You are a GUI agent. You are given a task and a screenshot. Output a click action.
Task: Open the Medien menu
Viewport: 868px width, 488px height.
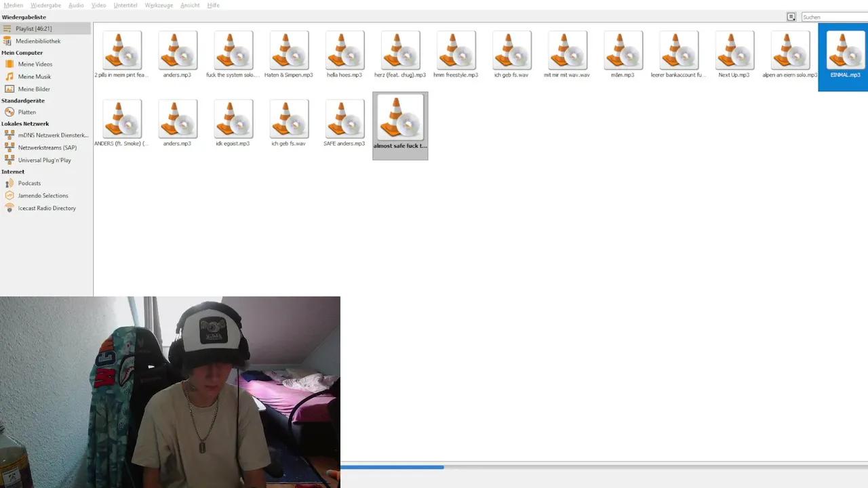point(13,5)
